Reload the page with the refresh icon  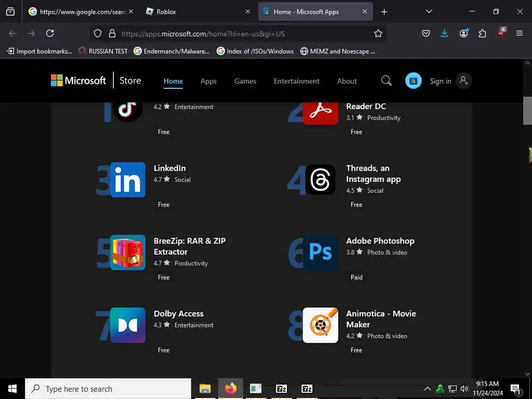(50, 33)
